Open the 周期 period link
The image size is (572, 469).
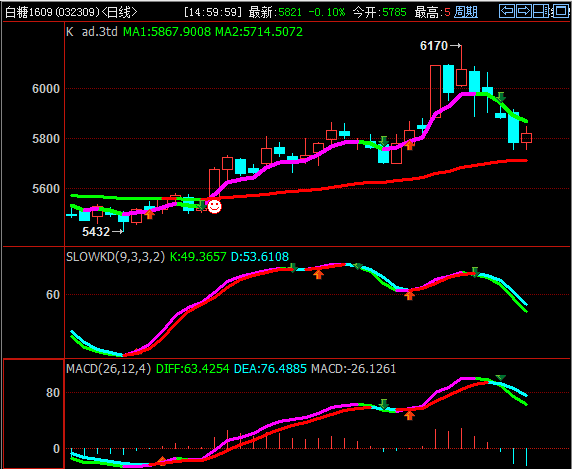466,12
